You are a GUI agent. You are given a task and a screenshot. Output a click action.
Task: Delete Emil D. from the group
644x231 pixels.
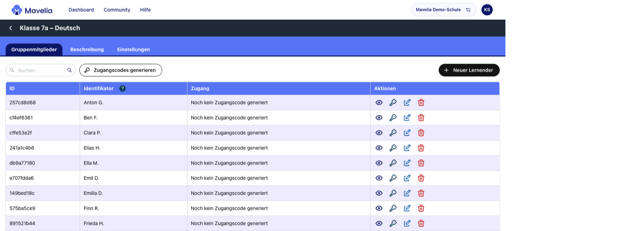421,178
